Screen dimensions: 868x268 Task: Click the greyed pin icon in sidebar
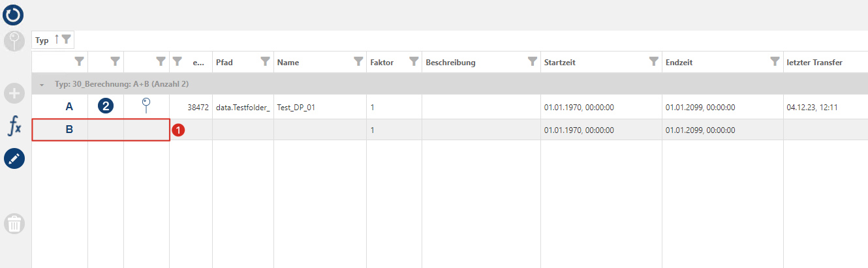14,41
